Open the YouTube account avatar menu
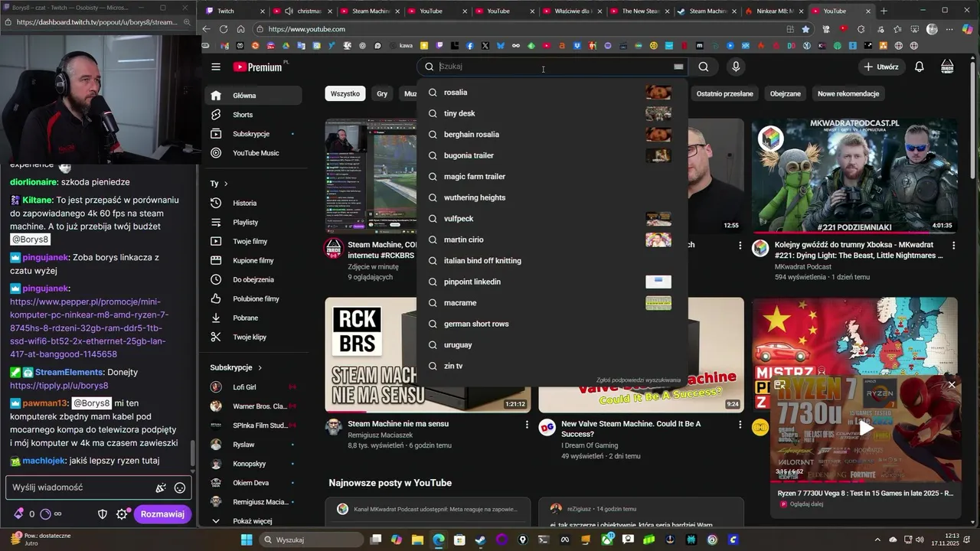This screenshot has height=551, width=980. (947, 67)
